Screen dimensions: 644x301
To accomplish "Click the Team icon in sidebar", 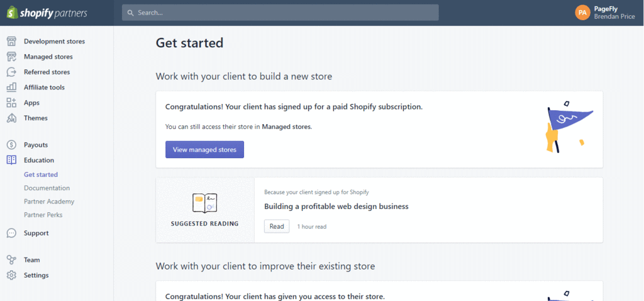I will click(11, 260).
